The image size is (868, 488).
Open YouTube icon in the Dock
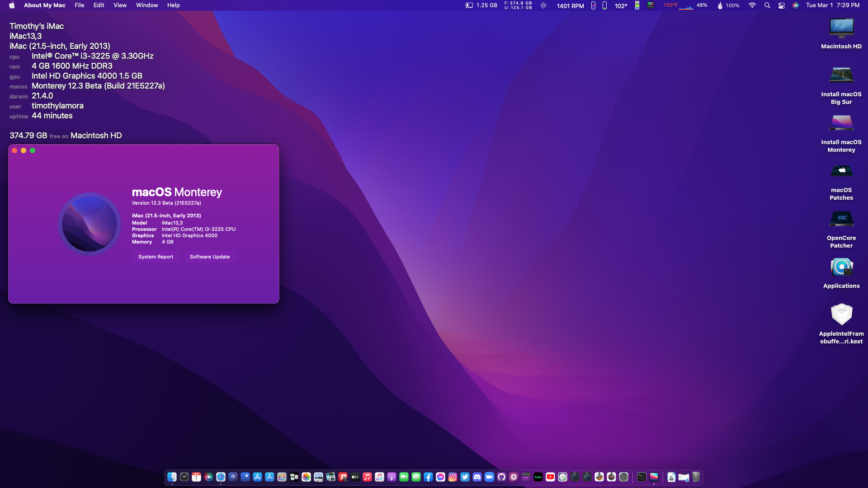pyautogui.click(x=551, y=477)
